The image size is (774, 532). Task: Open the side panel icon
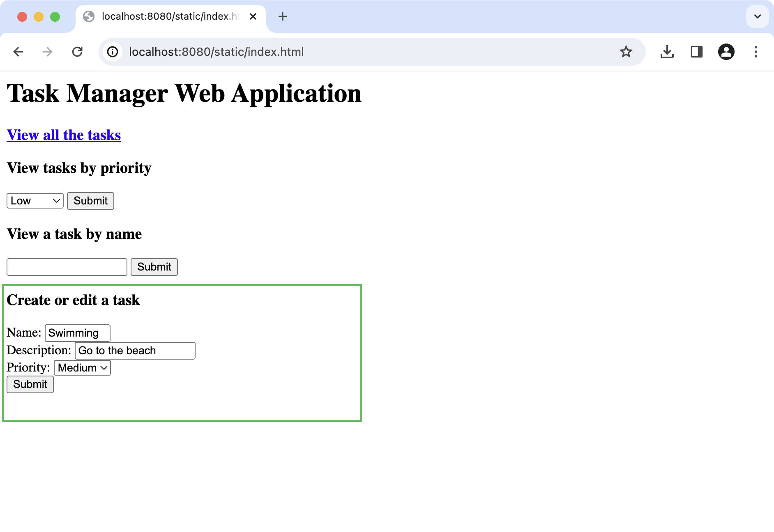point(697,52)
